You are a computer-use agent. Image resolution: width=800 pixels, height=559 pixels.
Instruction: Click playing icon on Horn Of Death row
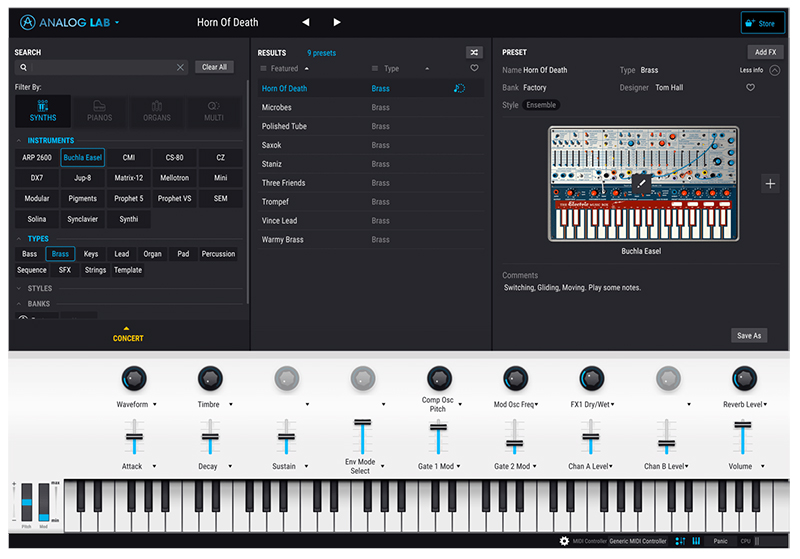coord(459,88)
